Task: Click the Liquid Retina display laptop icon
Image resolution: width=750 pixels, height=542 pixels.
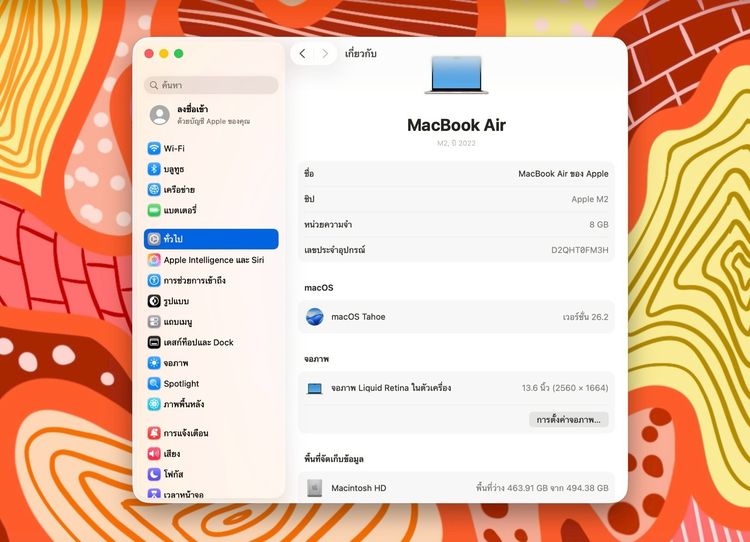Action: (314, 388)
